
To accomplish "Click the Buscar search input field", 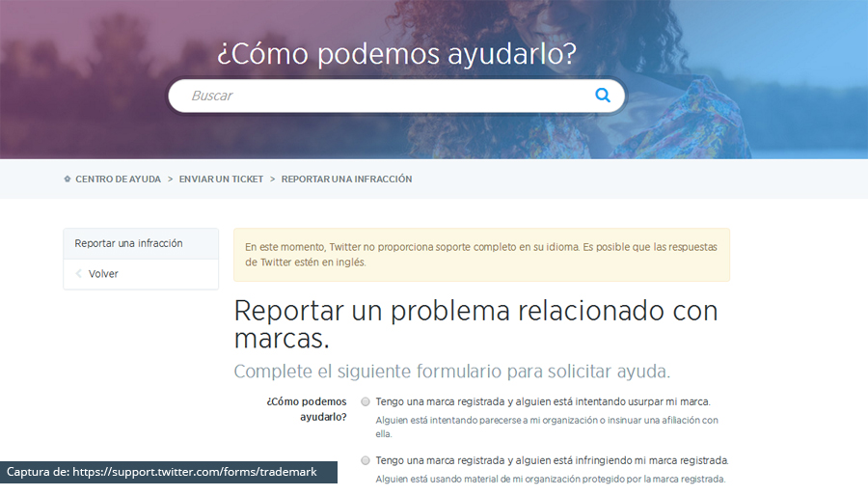I will pyautogui.click(x=396, y=96).
